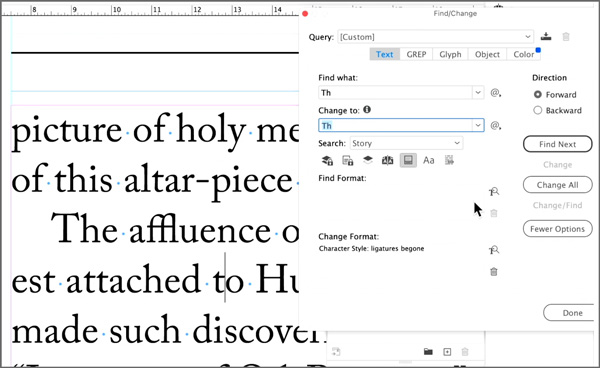Click the word 'affluence' in the document
The image size is (600, 368).
click(200, 230)
